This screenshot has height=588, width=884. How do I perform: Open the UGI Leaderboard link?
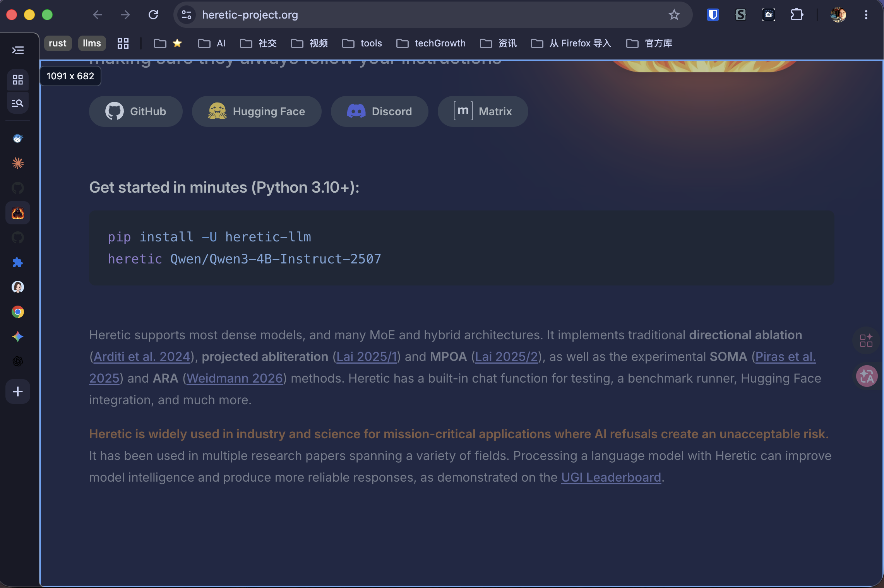point(611,477)
